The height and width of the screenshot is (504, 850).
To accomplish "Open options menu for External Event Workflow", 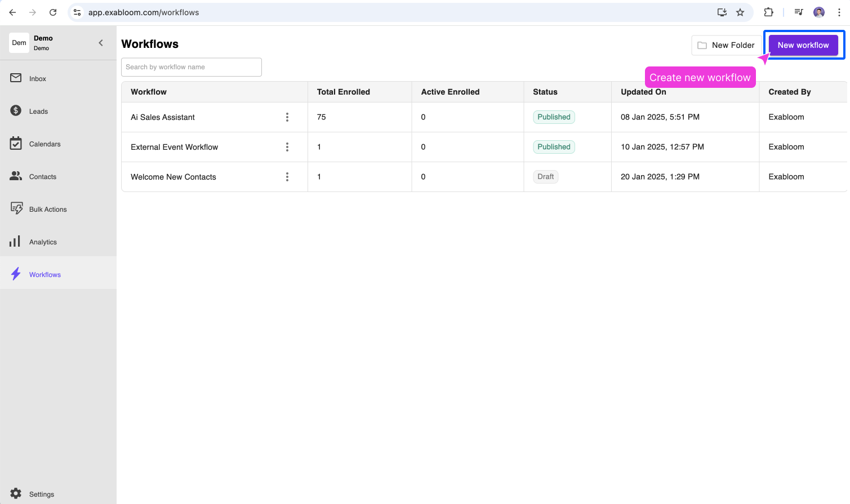I will (287, 147).
